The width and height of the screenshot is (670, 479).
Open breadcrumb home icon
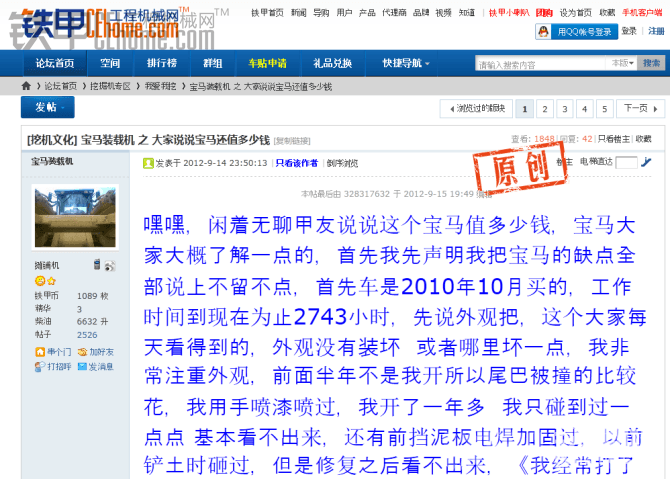(x=26, y=86)
